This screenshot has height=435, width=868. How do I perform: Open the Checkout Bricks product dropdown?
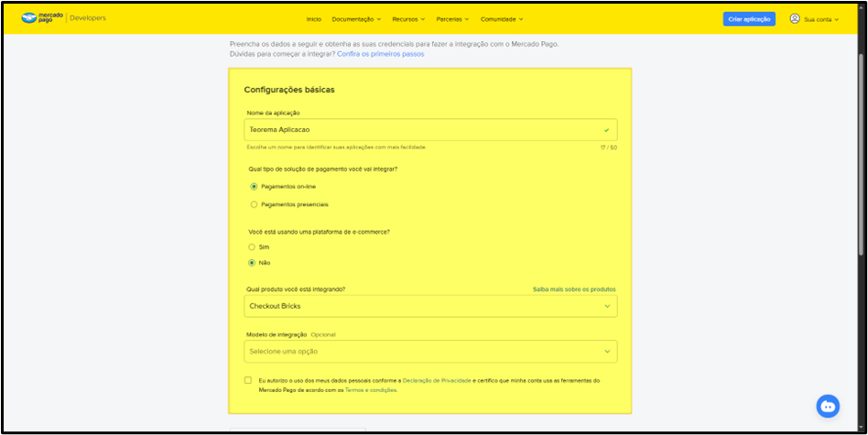430,306
